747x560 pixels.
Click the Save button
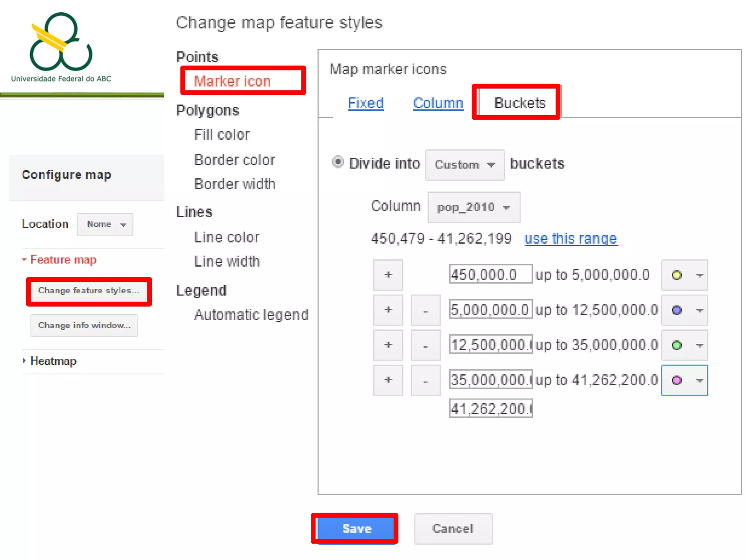pos(356,528)
